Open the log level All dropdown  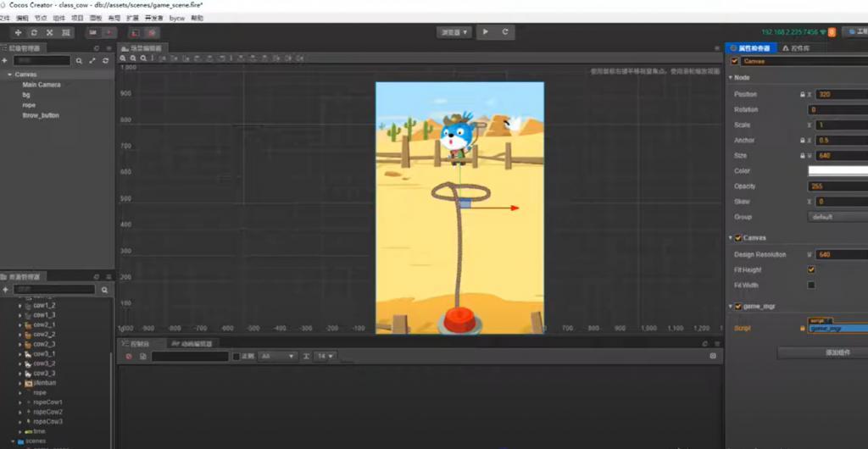click(278, 357)
